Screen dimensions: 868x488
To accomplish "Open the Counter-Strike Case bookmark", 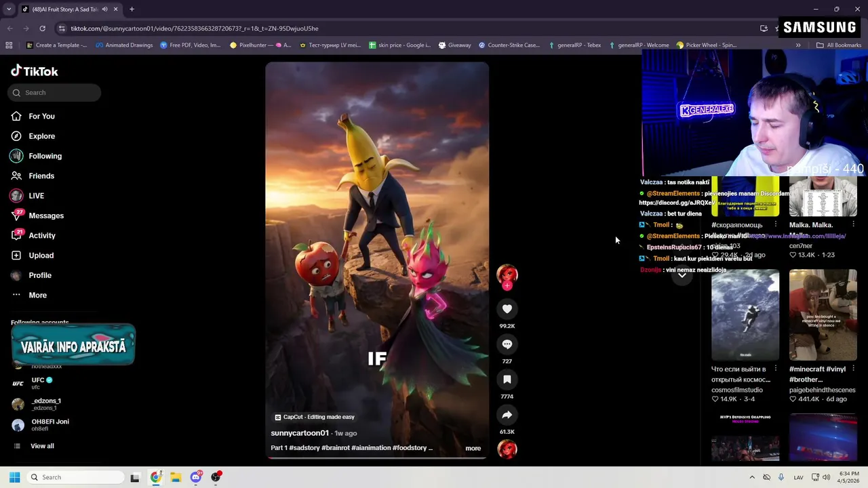I will point(509,45).
